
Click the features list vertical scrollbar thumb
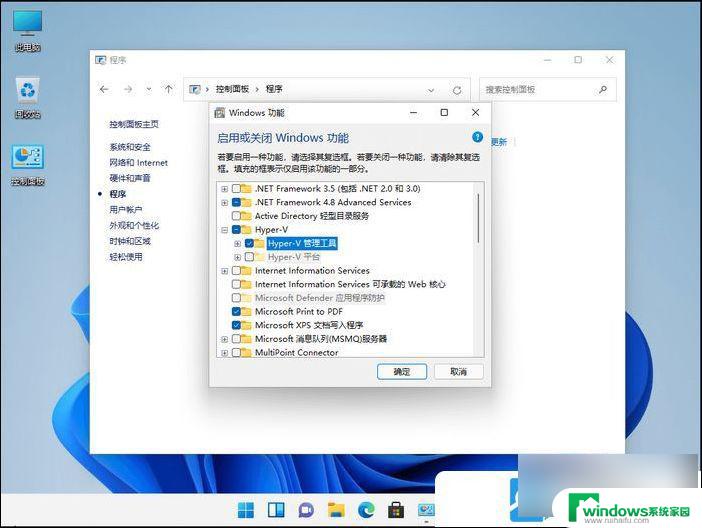(478, 218)
